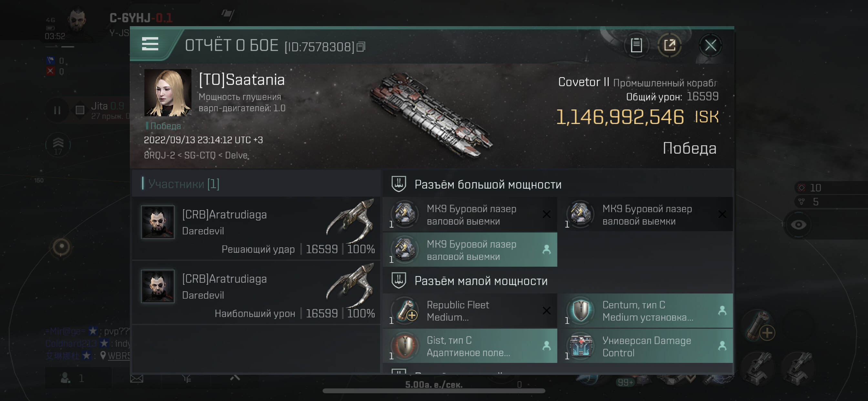Toggle the eye visibility button
Screen dimensions: 868x401
click(798, 225)
